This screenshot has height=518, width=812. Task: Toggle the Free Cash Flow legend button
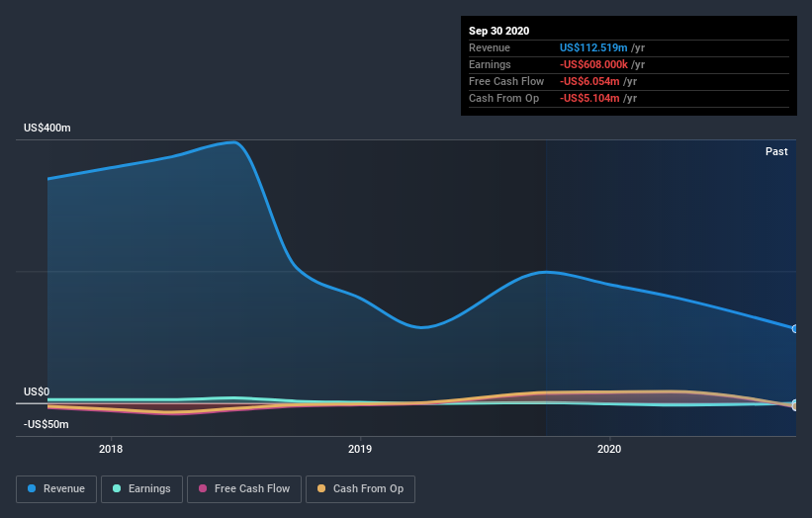(x=244, y=489)
